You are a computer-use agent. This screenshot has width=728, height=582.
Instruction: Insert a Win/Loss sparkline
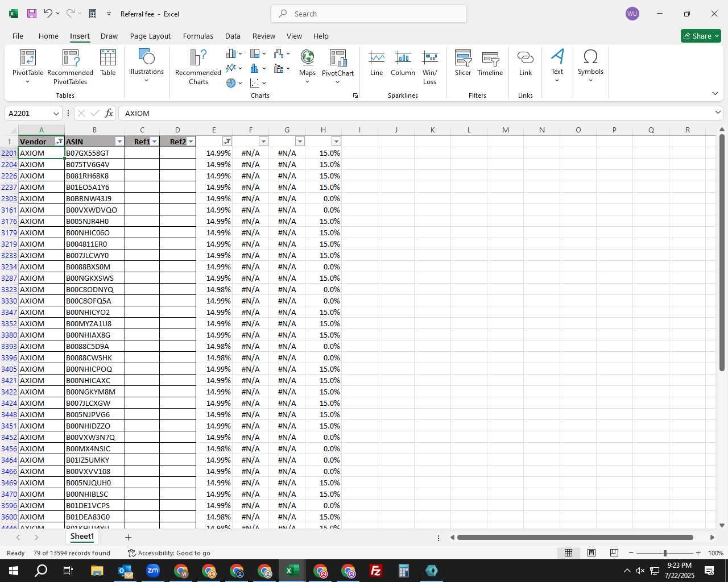tap(430, 67)
